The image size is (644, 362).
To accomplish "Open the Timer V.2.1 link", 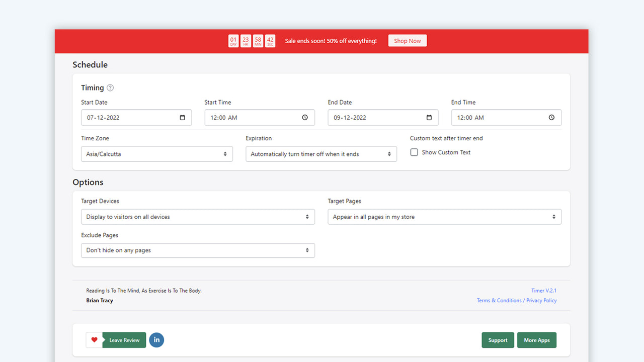I will pos(544,290).
